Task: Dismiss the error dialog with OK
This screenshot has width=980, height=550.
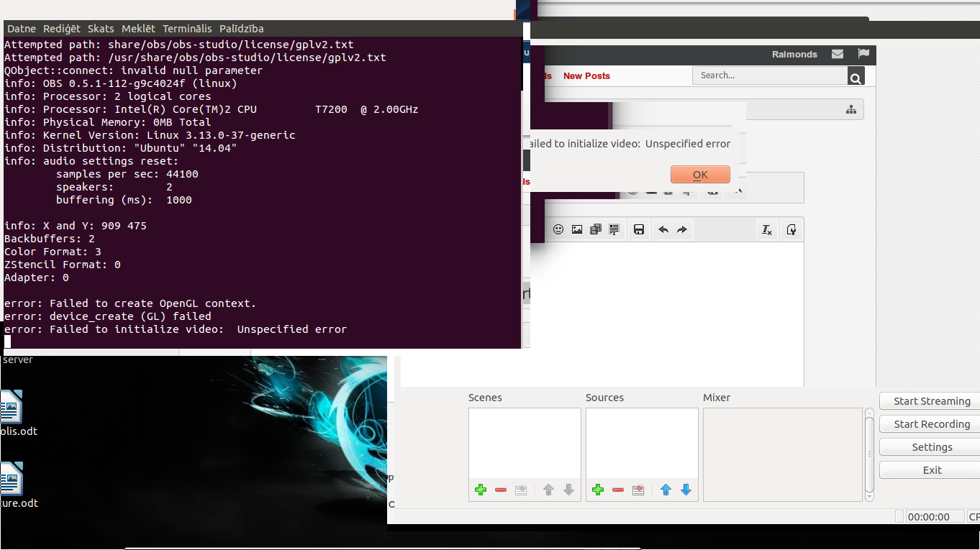Action: 700,175
